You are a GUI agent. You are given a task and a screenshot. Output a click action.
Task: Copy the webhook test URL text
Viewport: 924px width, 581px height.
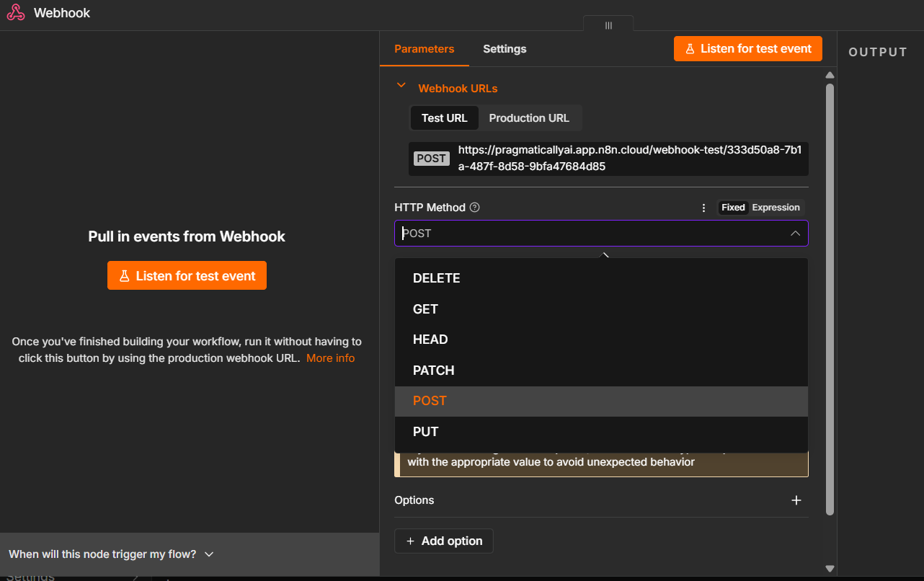pos(630,159)
